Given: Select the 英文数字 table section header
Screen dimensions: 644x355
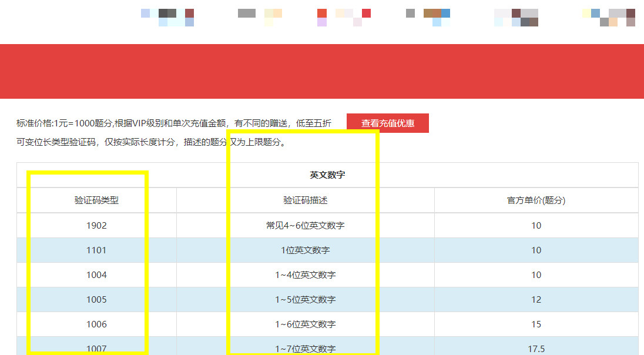Looking at the screenshot, I should [327, 175].
